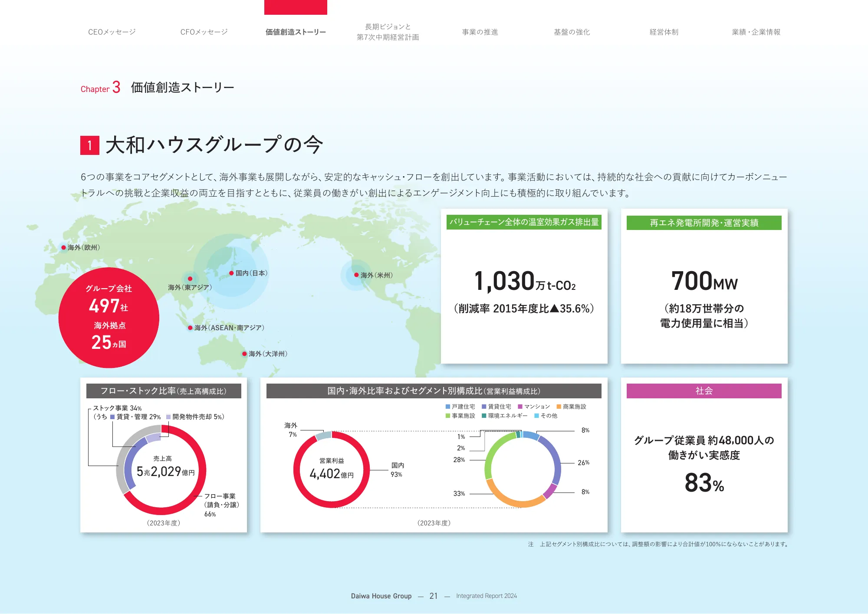The width and height of the screenshot is (868, 614).
Task: Click the red dot for 海外(米州)
Action: point(356,275)
